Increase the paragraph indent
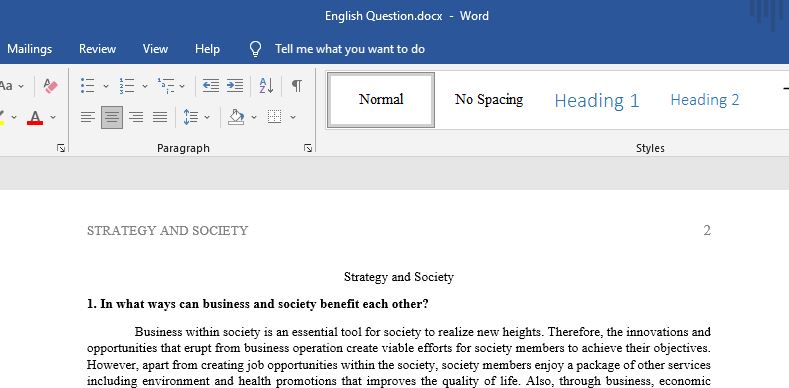Screen dimensions: 789x388 click(234, 86)
